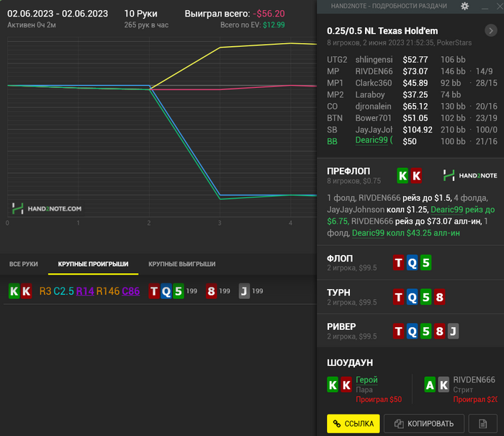Click the Bower701 player name
504x436 pixels.
click(373, 118)
